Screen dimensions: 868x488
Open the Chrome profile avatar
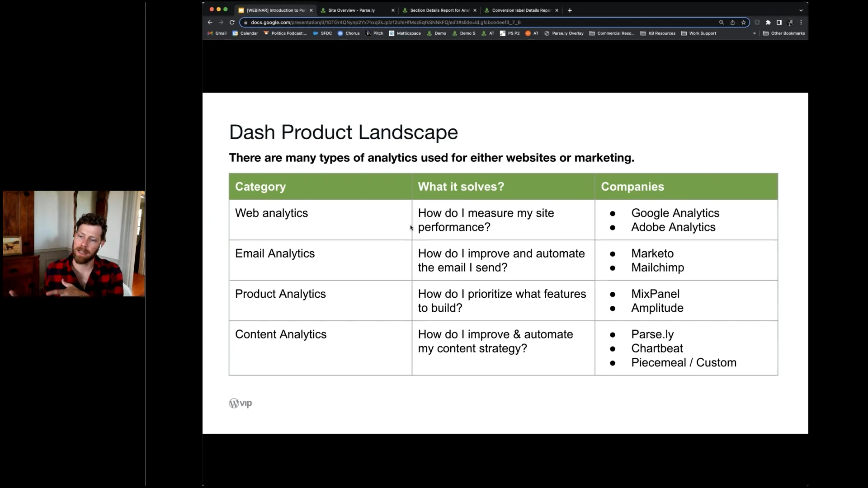point(791,22)
